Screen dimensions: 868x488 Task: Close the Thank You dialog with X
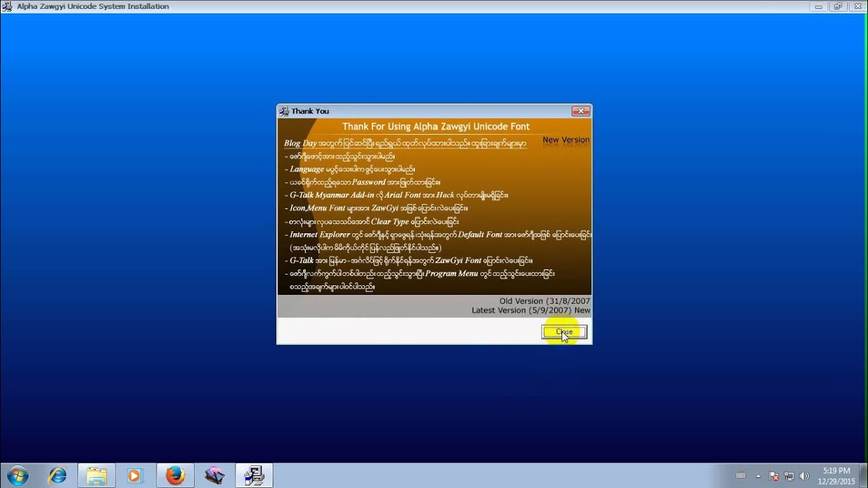[x=580, y=111]
